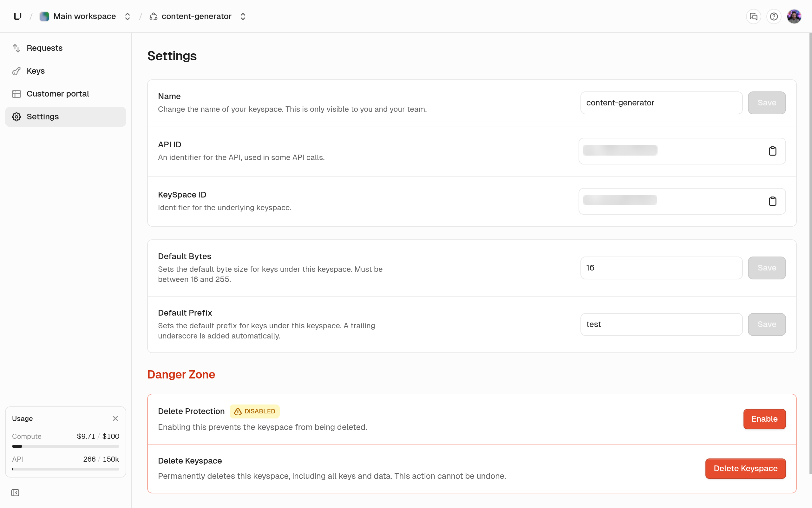Image resolution: width=812 pixels, height=508 pixels.
Task: Click the KeySpace ID label
Action: (x=182, y=195)
